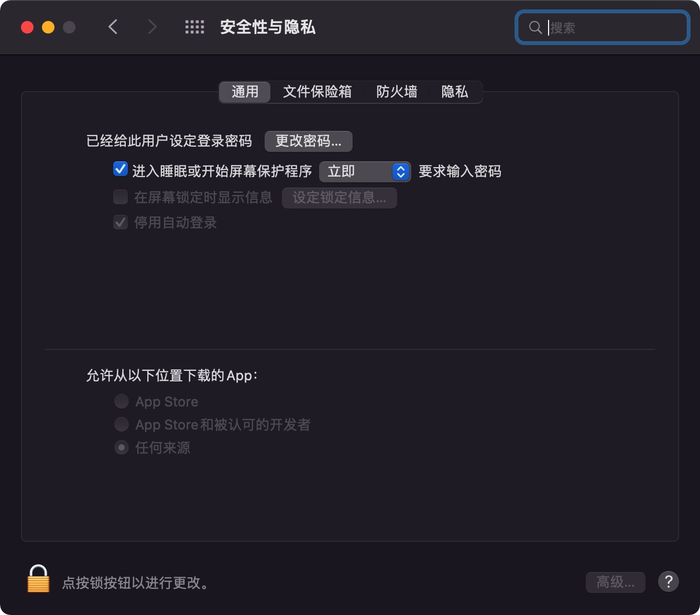Switch to the 防火墙 tab
700x615 pixels.
[x=397, y=92]
